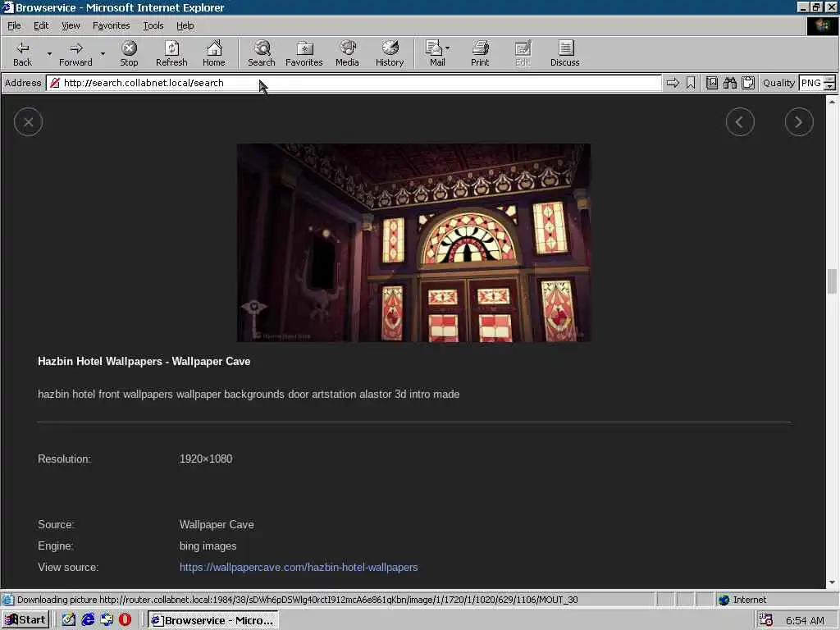840x630 pixels.
Task: Click scrollbar up arrow
Action: pyautogui.click(x=832, y=101)
